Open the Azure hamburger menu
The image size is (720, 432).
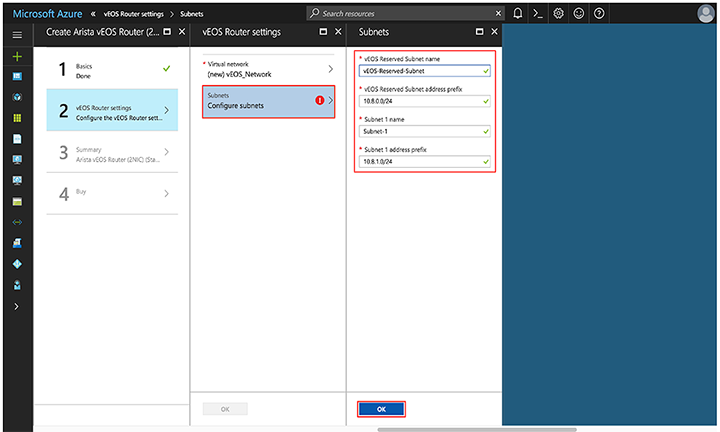coord(17,35)
